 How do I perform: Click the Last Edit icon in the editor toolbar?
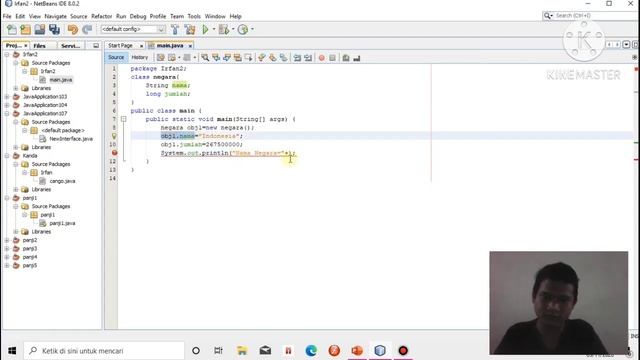(x=161, y=58)
